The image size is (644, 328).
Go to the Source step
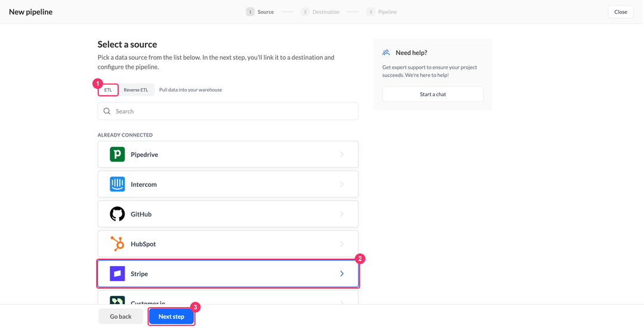[x=260, y=12]
